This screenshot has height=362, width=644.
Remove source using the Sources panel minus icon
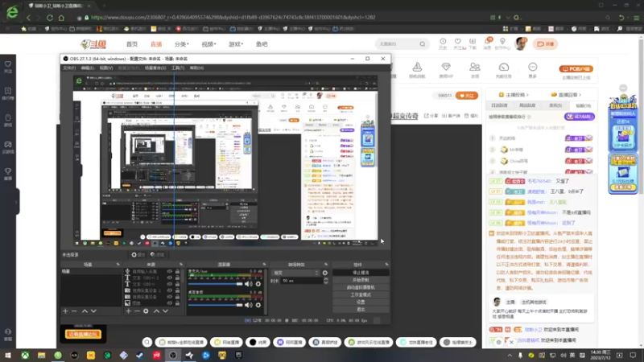point(137,311)
